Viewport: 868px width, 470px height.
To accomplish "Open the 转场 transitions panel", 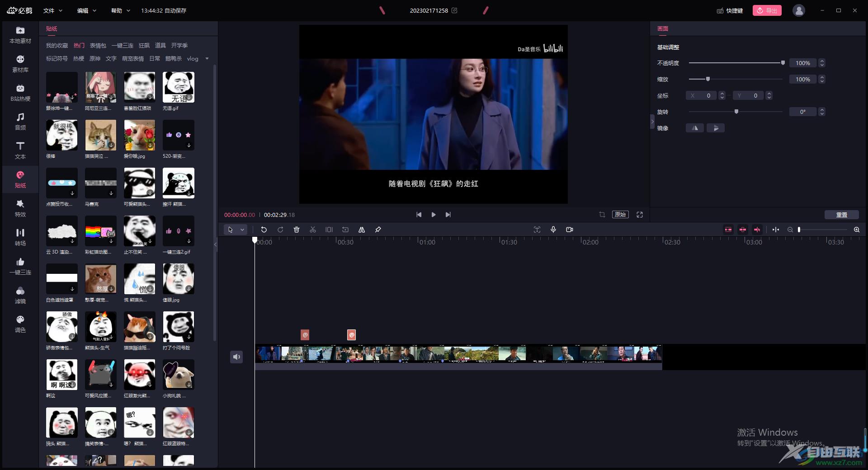I will (20, 237).
